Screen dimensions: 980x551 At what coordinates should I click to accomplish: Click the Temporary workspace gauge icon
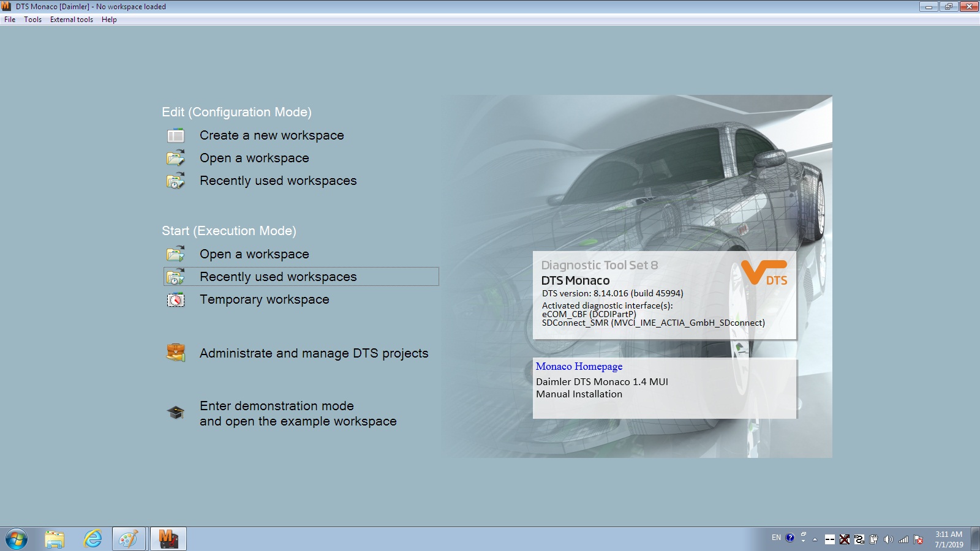point(176,299)
